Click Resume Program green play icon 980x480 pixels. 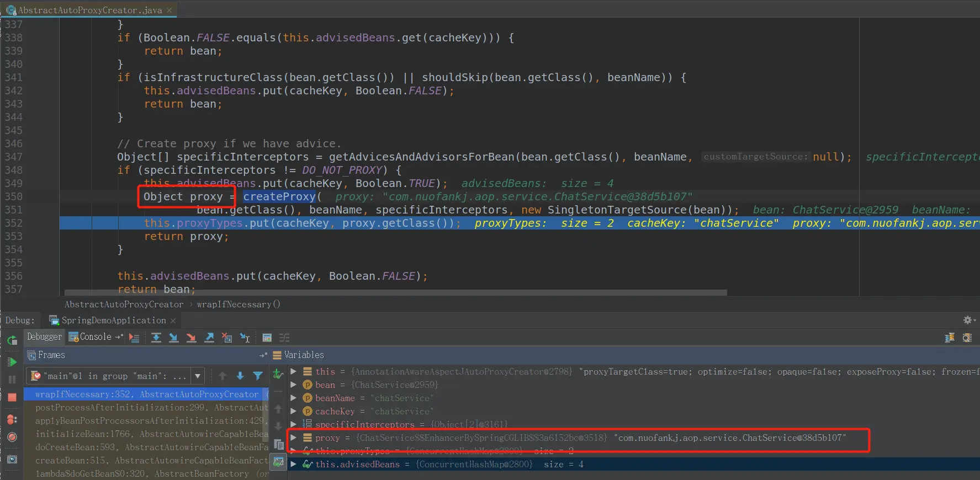pyautogui.click(x=12, y=362)
